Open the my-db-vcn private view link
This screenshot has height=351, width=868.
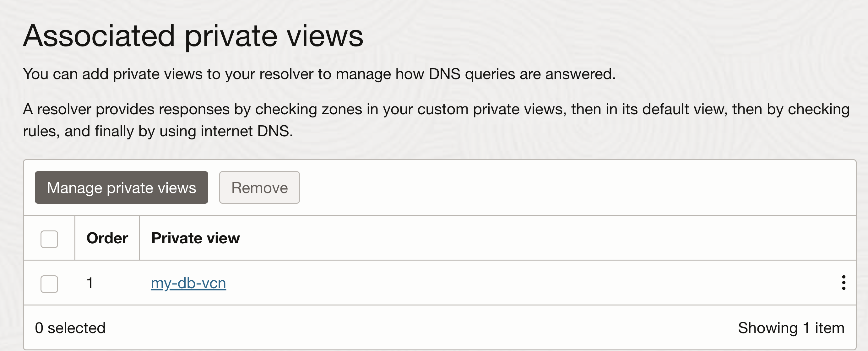pyautogui.click(x=188, y=283)
